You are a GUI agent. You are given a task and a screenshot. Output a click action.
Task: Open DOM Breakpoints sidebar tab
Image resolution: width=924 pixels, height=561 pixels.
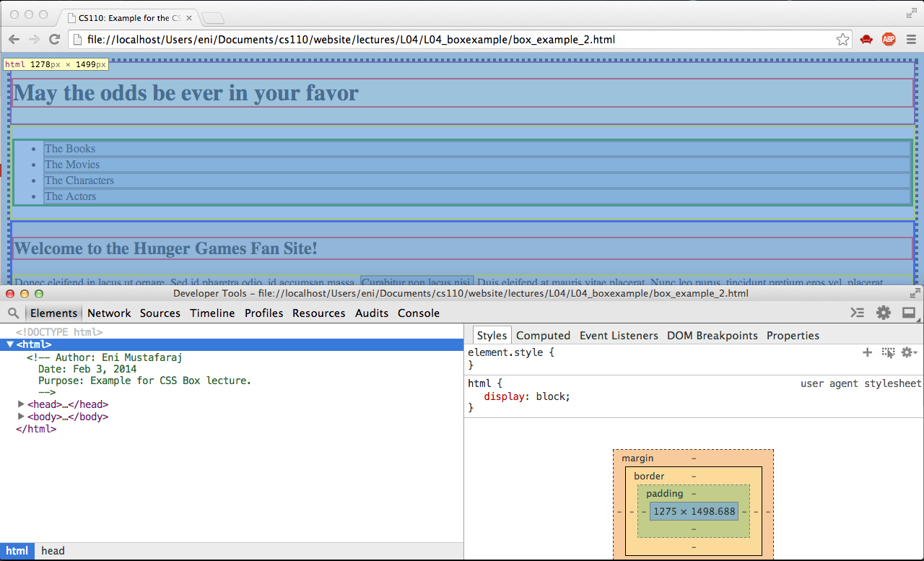coord(712,335)
